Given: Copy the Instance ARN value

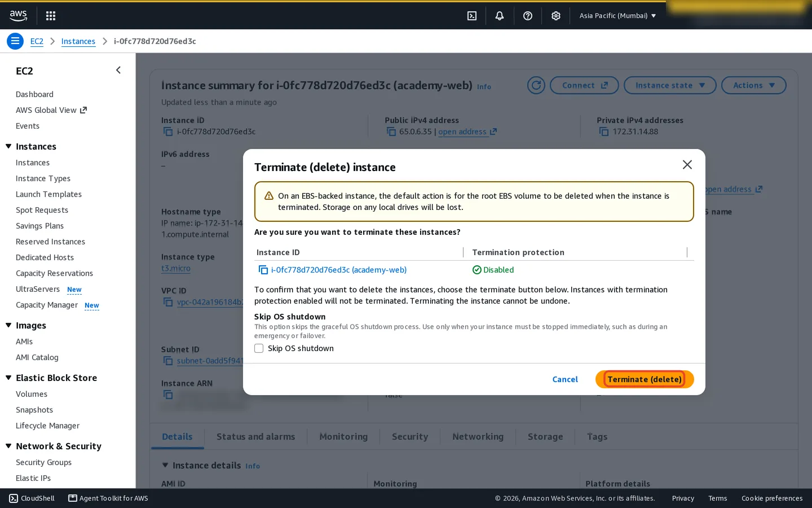Looking at the screenshot, I should click(x=168, y=395).
